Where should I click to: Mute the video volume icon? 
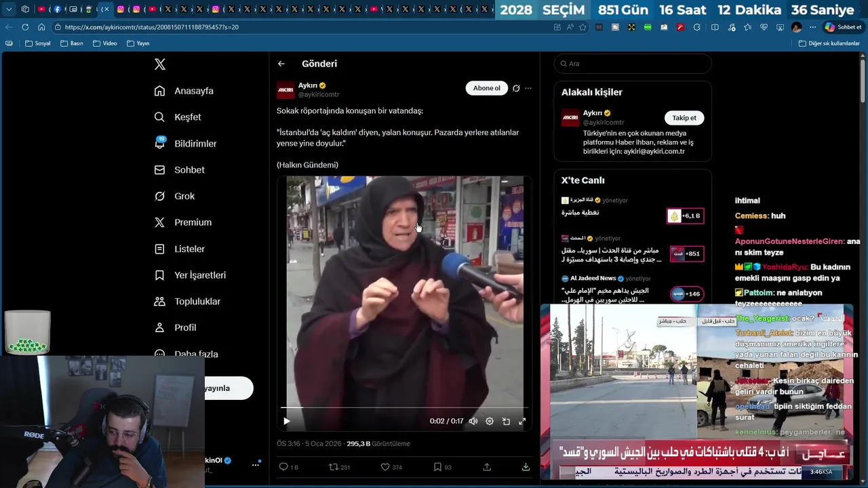[x=473, y=421]
